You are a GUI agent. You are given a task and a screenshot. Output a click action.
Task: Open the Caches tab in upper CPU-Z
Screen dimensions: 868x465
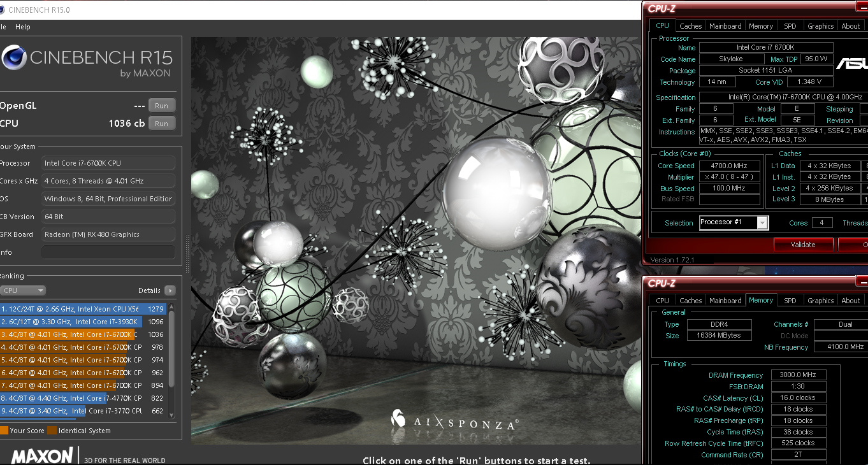click(x=690, y=26)
